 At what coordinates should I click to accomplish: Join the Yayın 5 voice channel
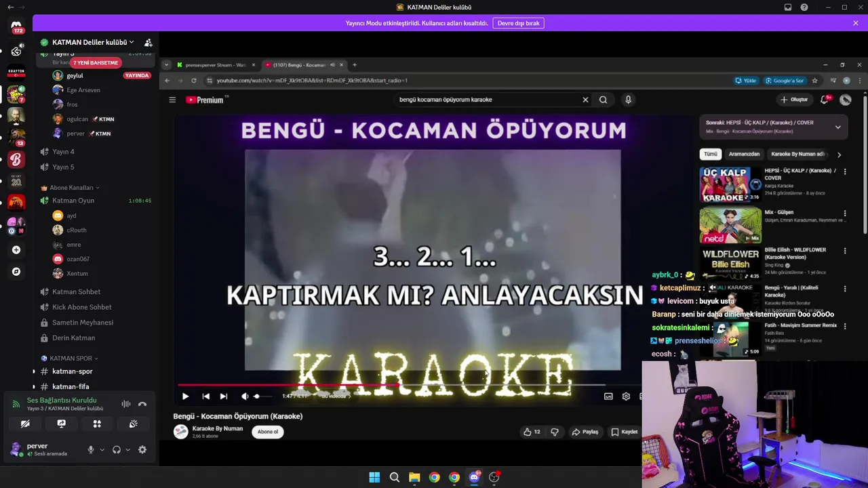(63, 167)
